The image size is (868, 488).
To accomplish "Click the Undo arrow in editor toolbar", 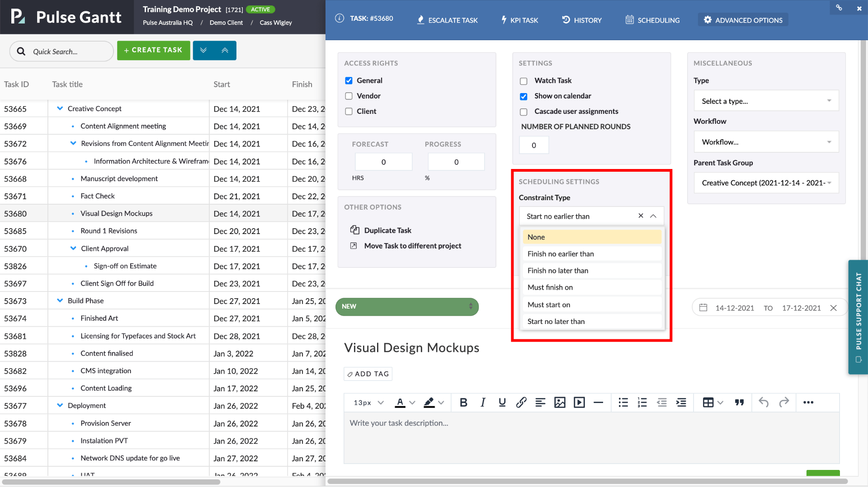I will (764, 403).
